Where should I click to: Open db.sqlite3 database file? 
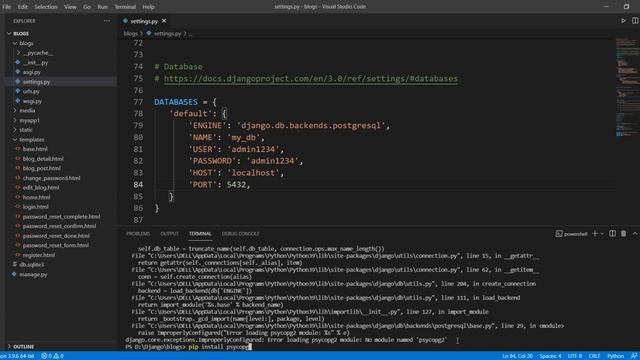coord(31,264)
